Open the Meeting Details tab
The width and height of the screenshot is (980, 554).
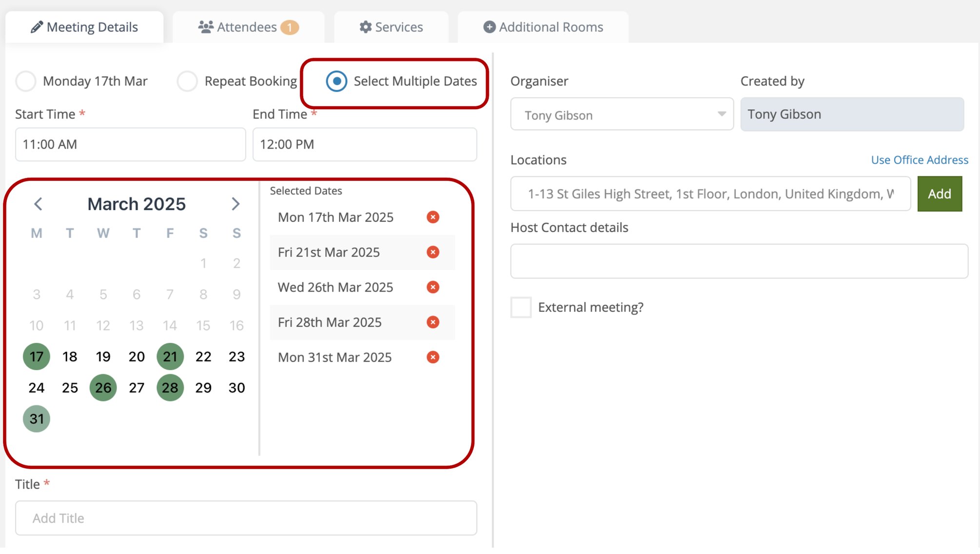pyautogui.click(x=84, y=27)
